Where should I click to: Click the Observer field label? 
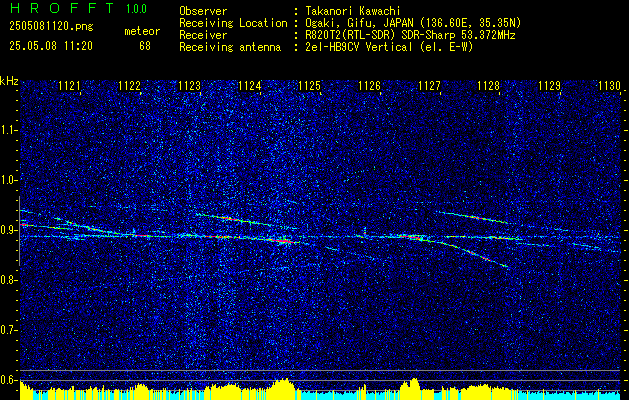point(203,12)
